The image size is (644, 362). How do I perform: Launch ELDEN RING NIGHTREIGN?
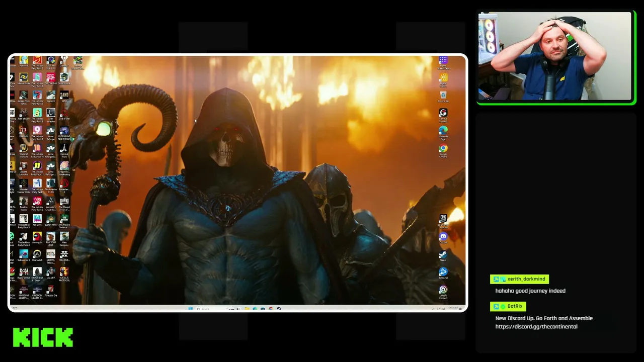[x=64, y=133]
